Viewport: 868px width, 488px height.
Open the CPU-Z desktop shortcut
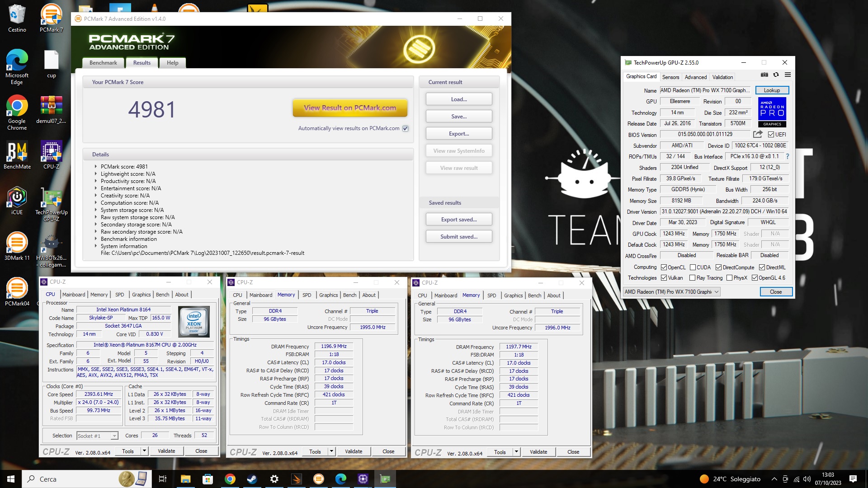(x=51, y=155)
